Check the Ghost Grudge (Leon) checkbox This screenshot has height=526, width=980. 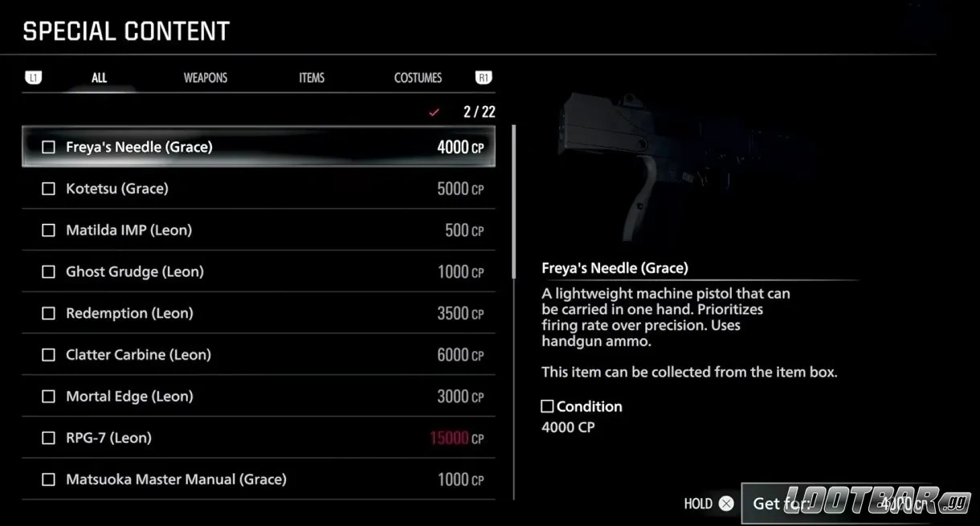coord(48,271)
